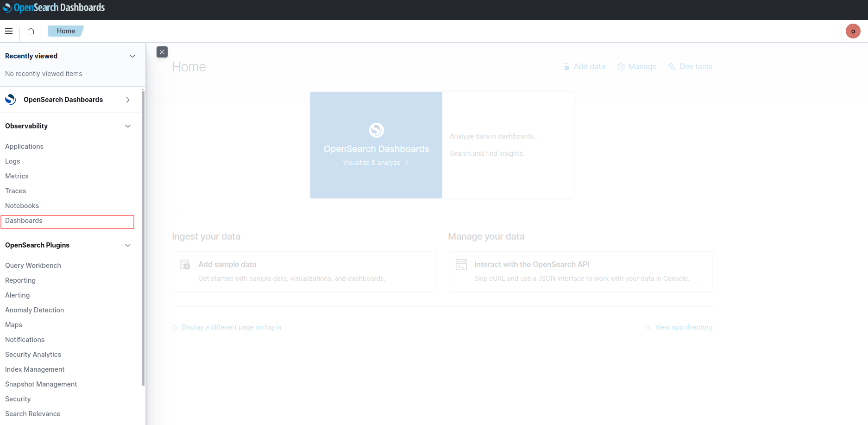This screenshot has height=425, width=868.
Task: Click 'No recently viewed items' text
Action: [44, 74]
